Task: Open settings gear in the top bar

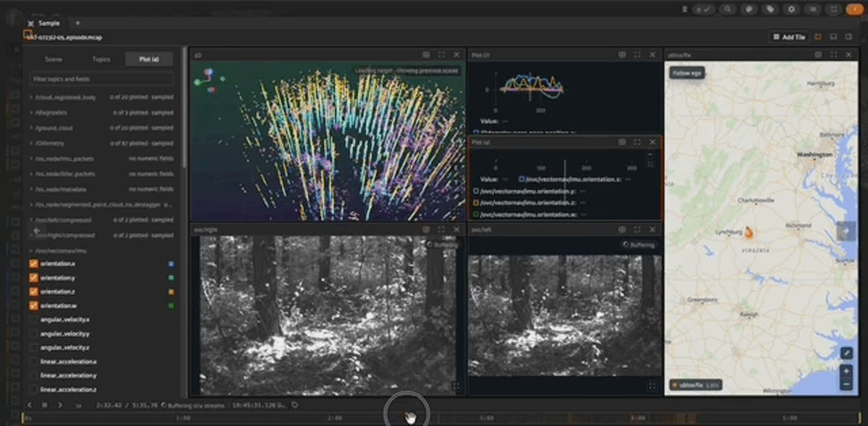Action: click(792, 9)
